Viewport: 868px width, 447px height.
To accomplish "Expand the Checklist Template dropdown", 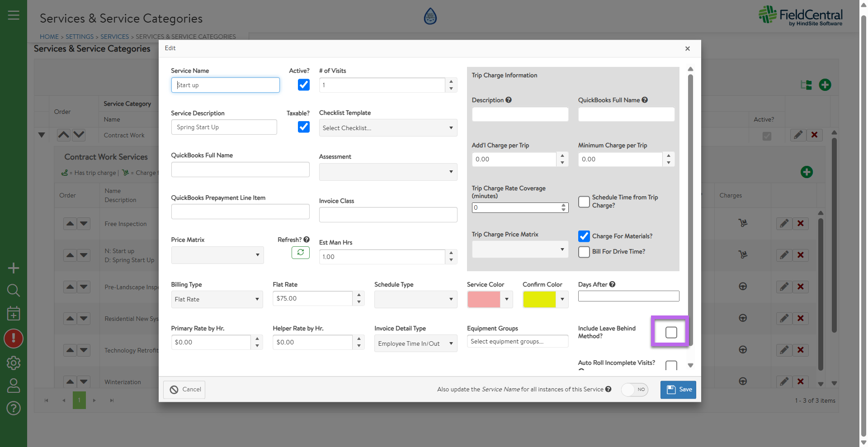I will [x=388, y=128].
